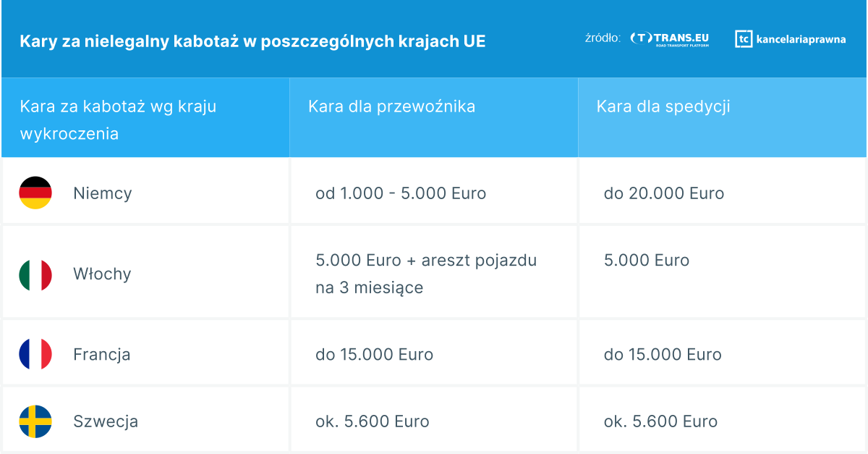The width and height of the screenshot is (868, 454).
Task: Click the 'źródło:' source label
Action: pos(603,39)
